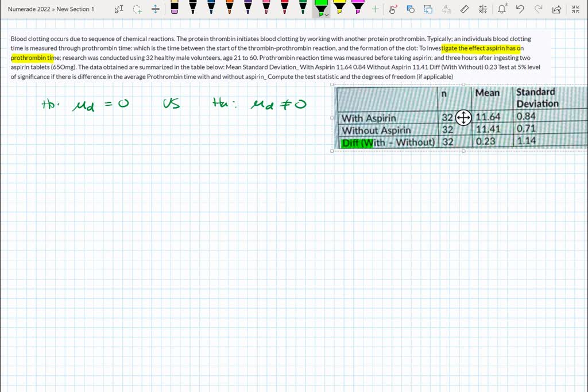The height and width of the screenshot is (392, 588).
Task: Click the 'Mean' column header
Action: (487, 93)
